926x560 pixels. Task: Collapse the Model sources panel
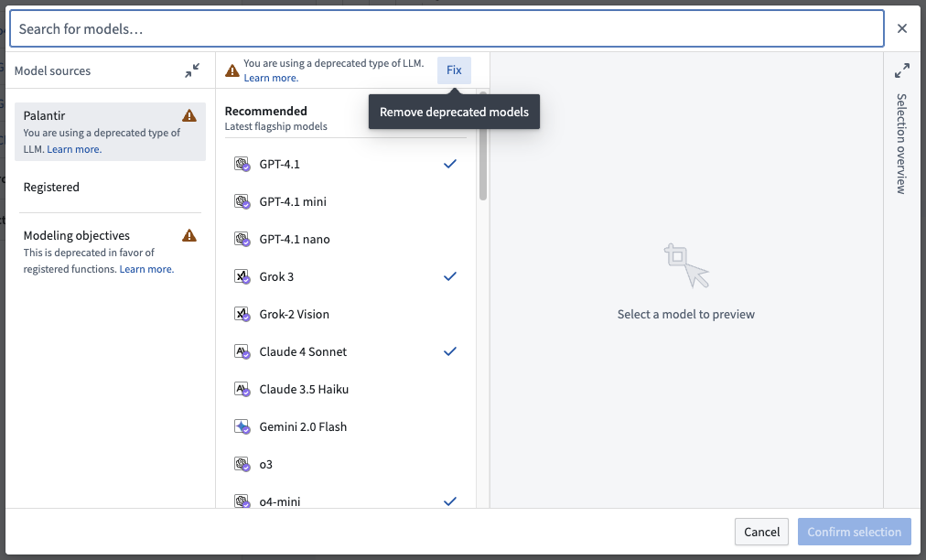(192, 70)
